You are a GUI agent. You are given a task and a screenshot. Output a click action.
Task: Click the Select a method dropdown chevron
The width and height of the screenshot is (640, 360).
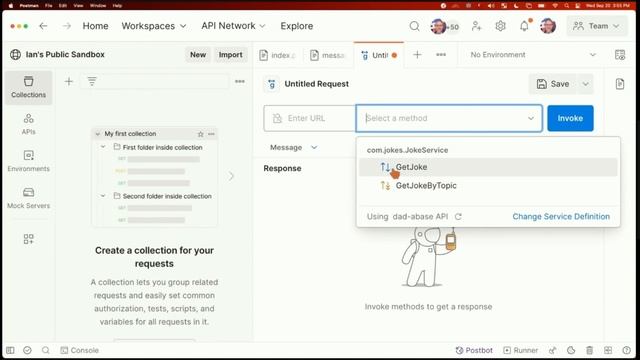[x=531, y=118]
